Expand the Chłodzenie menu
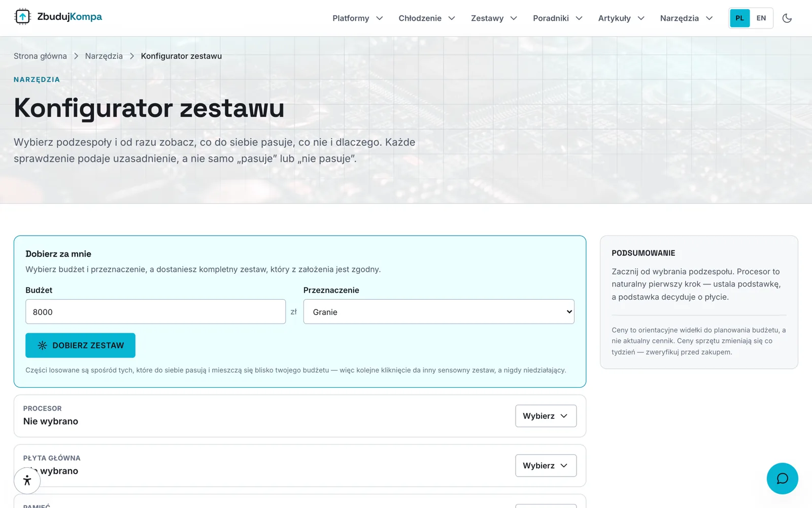The image size is (812, 508). tap(427, 18)
